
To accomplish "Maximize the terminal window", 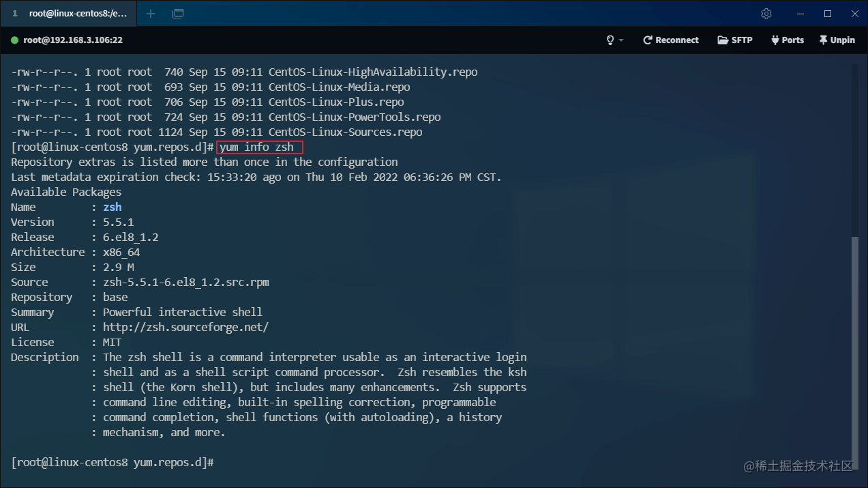I will pyautogui.click(x=828, y=14).
